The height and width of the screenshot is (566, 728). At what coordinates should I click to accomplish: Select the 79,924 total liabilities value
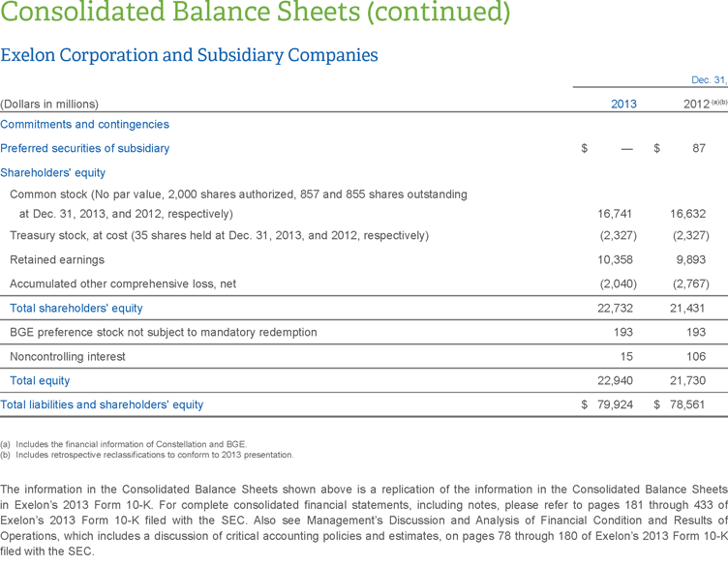pyautogui.click(x=616, y=404)
